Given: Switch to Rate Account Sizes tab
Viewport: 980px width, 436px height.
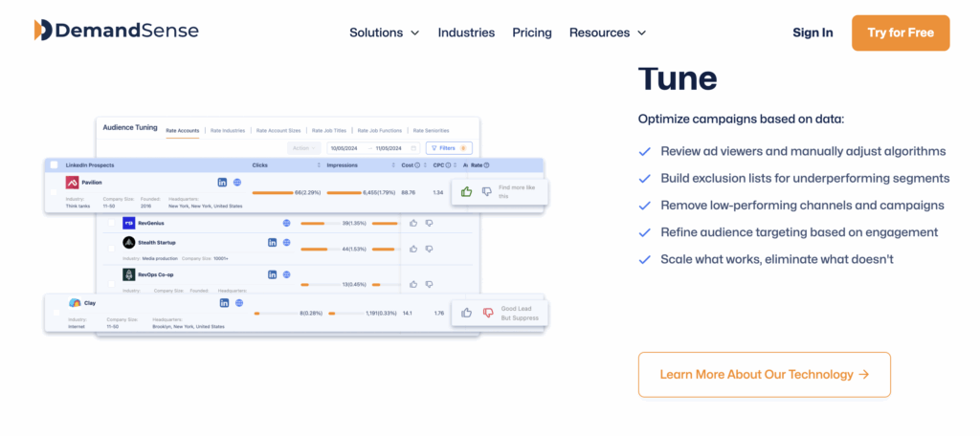Looking at the screenshot, I should 278,131.
